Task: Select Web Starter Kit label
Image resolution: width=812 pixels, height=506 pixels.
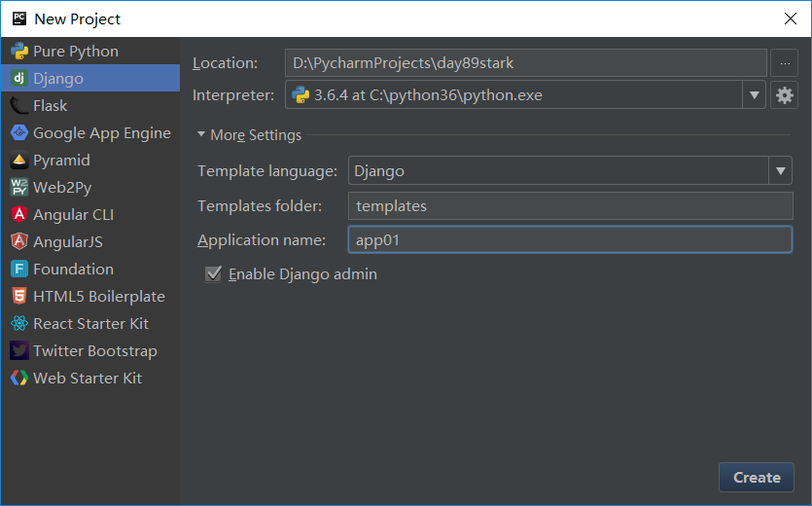Action: pyautogui.click(x=87, y=378)
